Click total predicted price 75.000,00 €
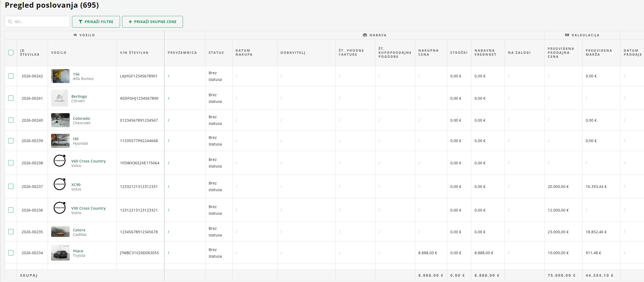 pos(562,275)
